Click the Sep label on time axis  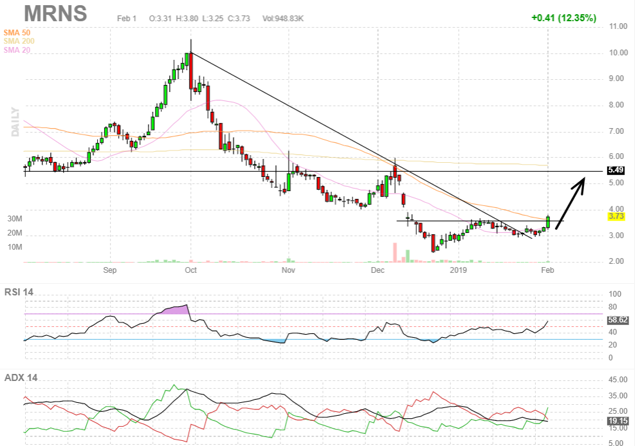110,270
